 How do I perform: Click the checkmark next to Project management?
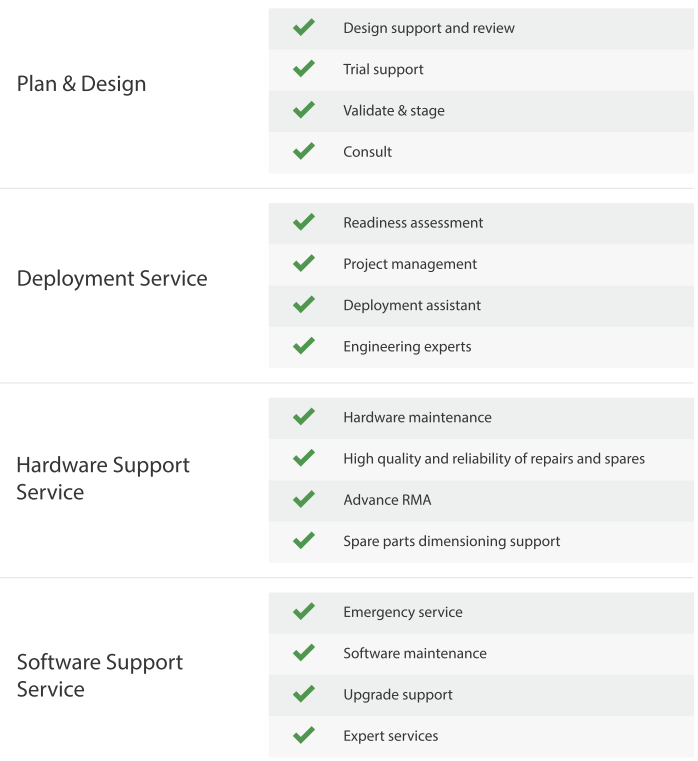(304, 264)
